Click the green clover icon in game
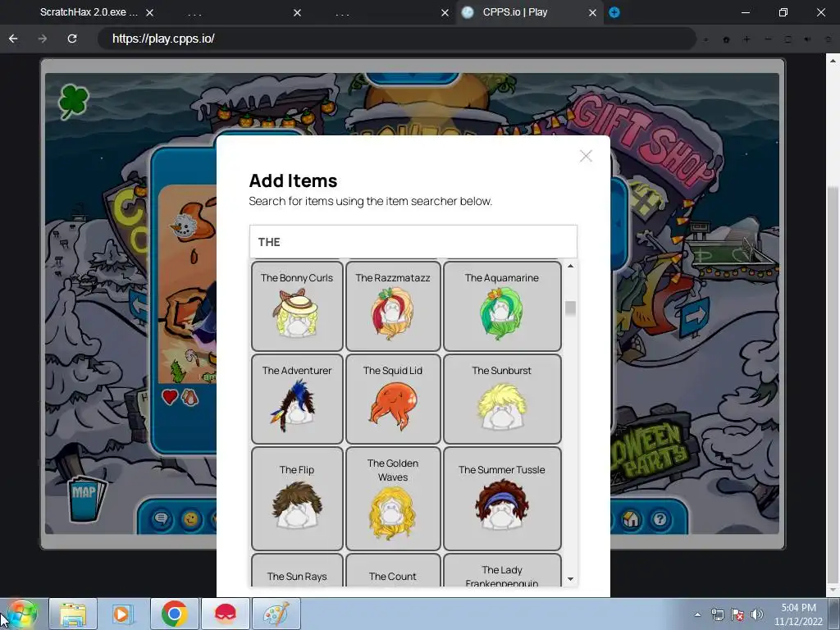The image size is (840, 630). (73, 101)
